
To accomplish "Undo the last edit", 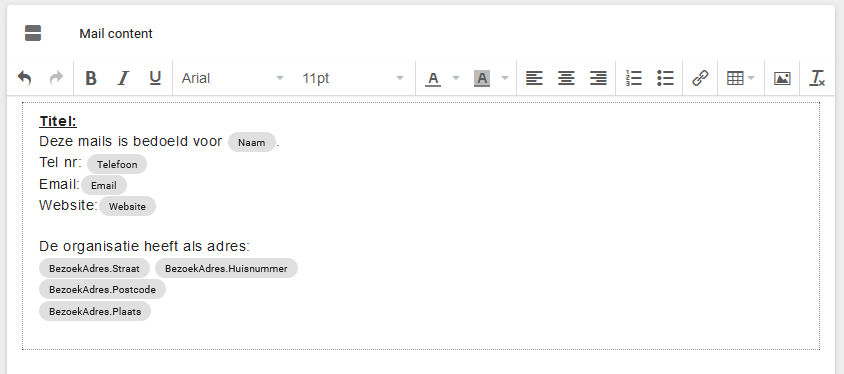I will click(x=24, y=79).
